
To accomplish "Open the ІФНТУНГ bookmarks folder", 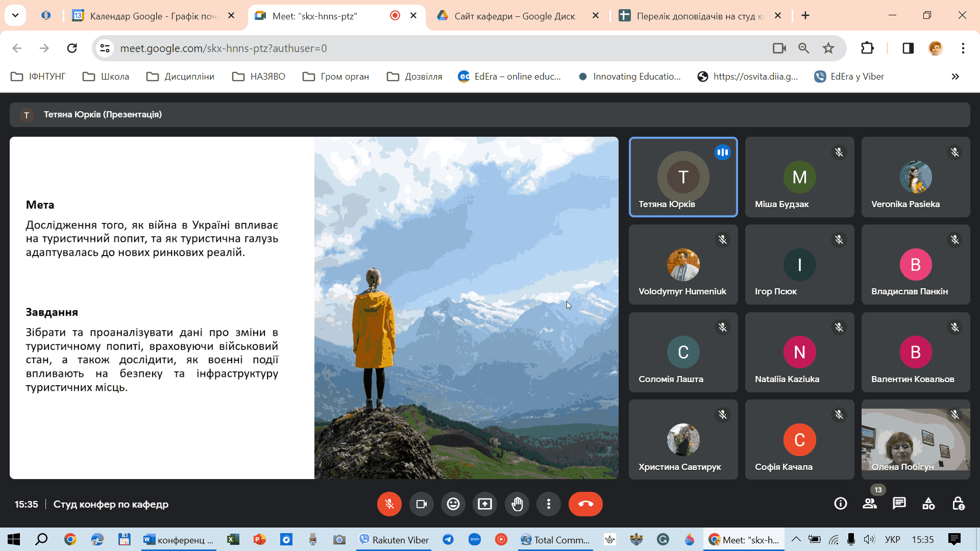I will [x=39, y=77].
